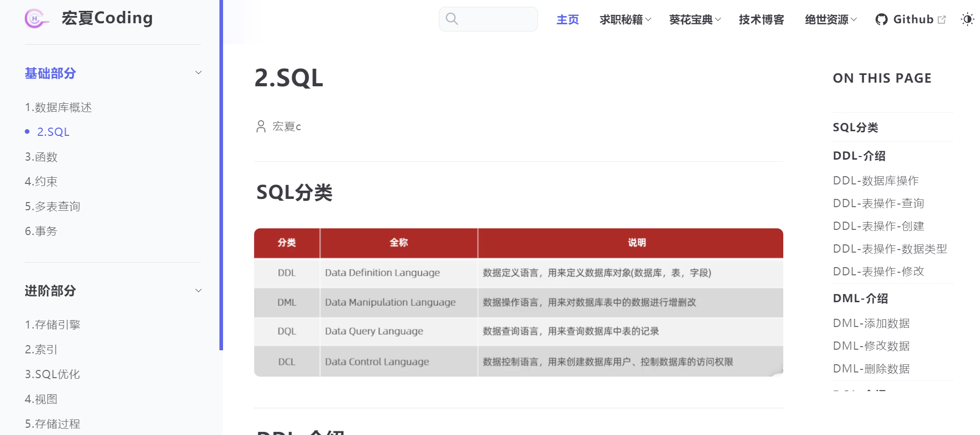
Task: Click the ON THIS PAGE heading
Action: tap(882, 79)
